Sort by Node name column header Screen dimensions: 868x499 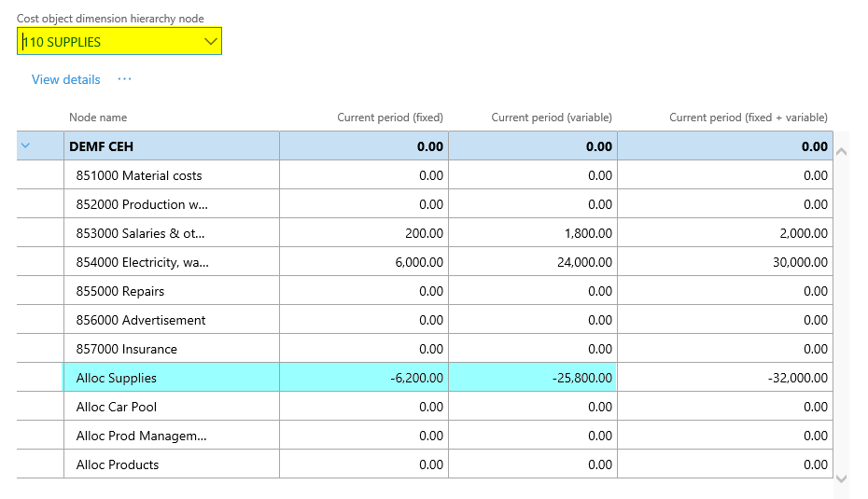[98, 118]
